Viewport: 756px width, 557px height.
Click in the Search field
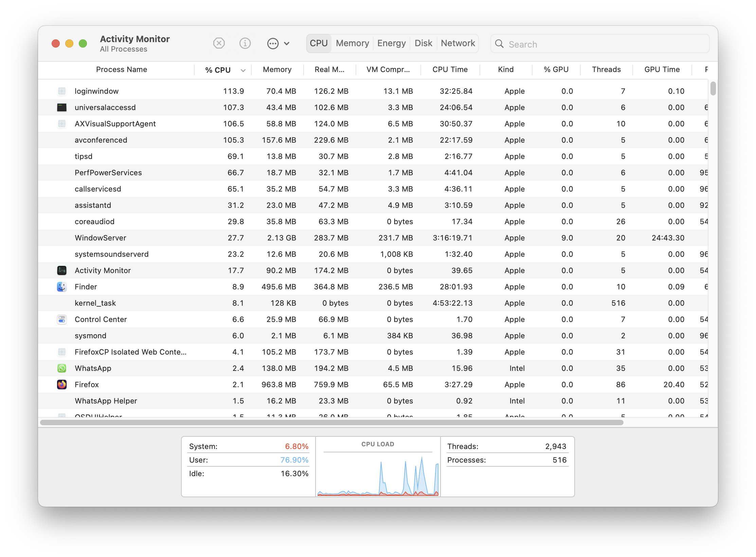pos(605,44)
